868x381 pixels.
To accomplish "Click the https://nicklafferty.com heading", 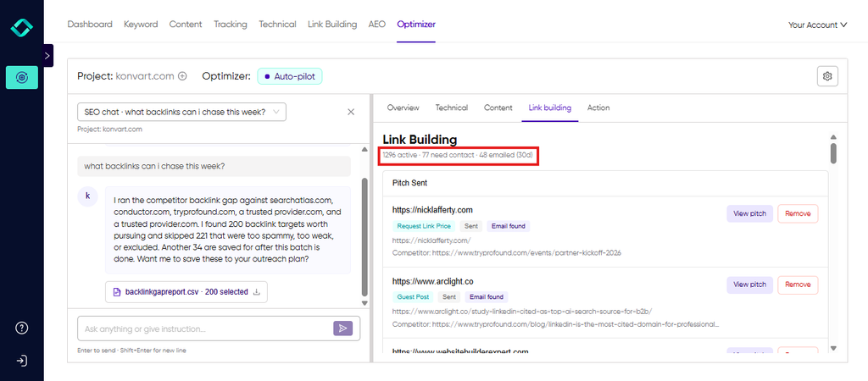I will click(432, 210).
